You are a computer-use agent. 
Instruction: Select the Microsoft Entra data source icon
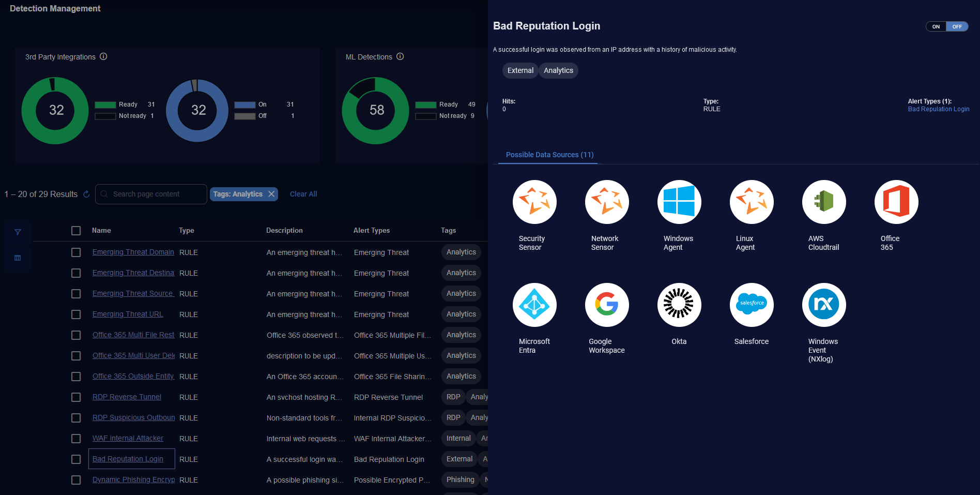(x=534, y=305)
